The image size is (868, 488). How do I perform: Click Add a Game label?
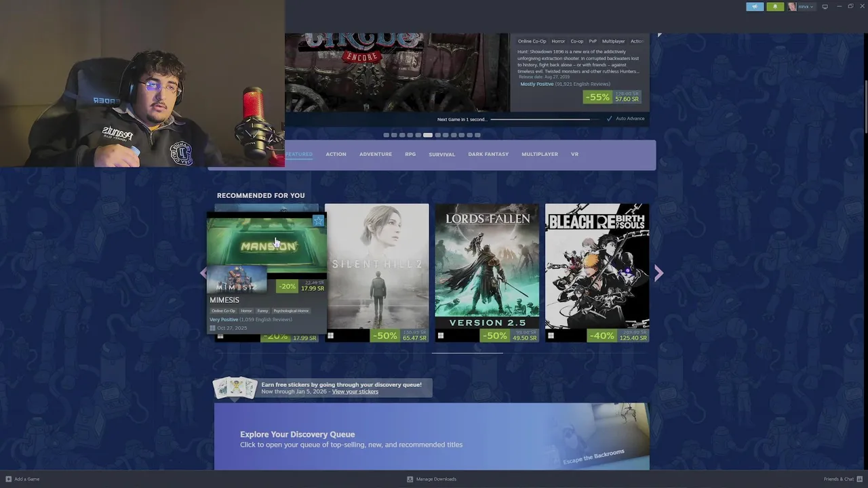click(x=27, y=479)
